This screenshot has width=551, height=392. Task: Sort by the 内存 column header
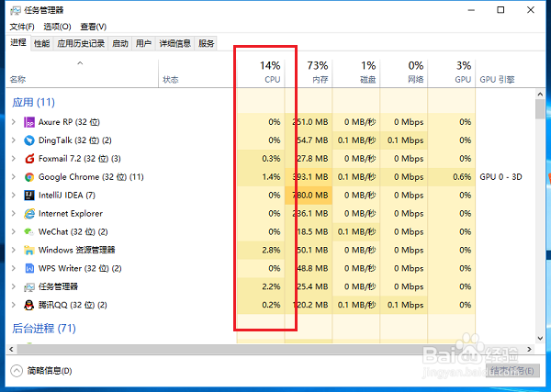(309, 73)
